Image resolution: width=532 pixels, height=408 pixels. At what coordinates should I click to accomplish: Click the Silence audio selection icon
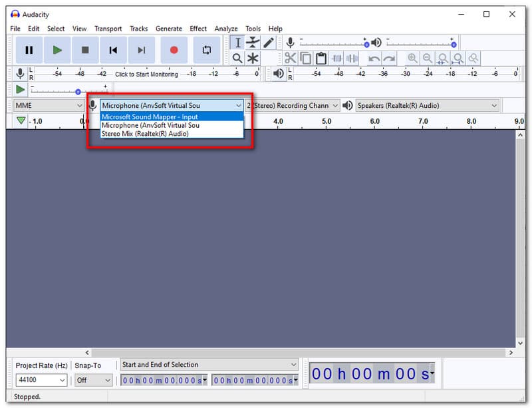[352, 59]
